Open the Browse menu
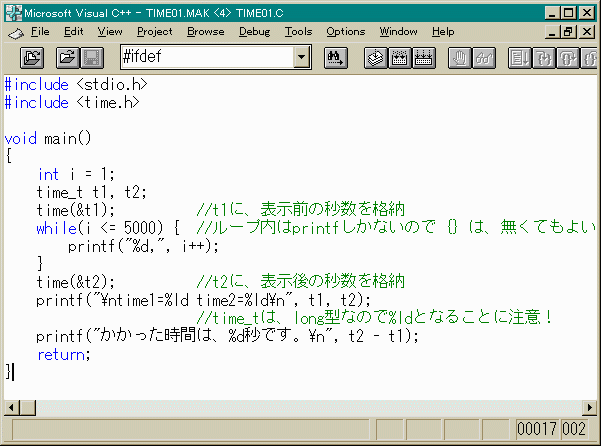Viewport: 601px width, 446px height. [x=205, y=31]
